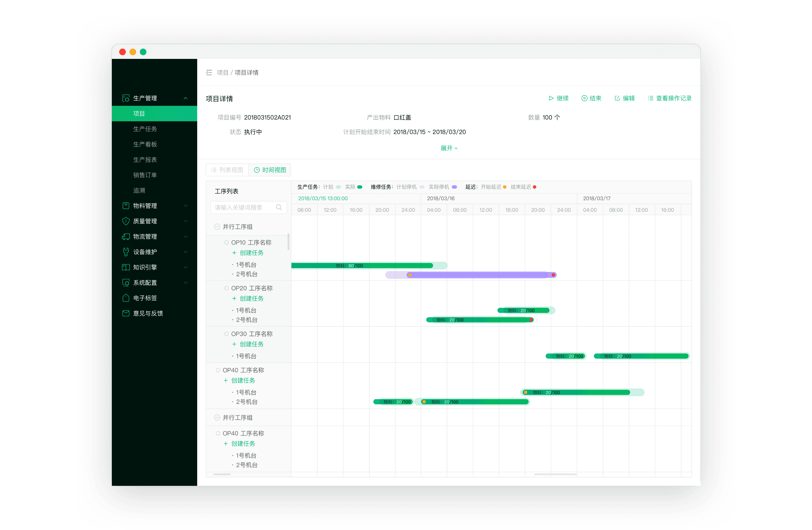Click the sidebar collapse icon beside breadcrumb
This screenshot has height=530, width=812.
pyautogui.click(x=209, y=73)
